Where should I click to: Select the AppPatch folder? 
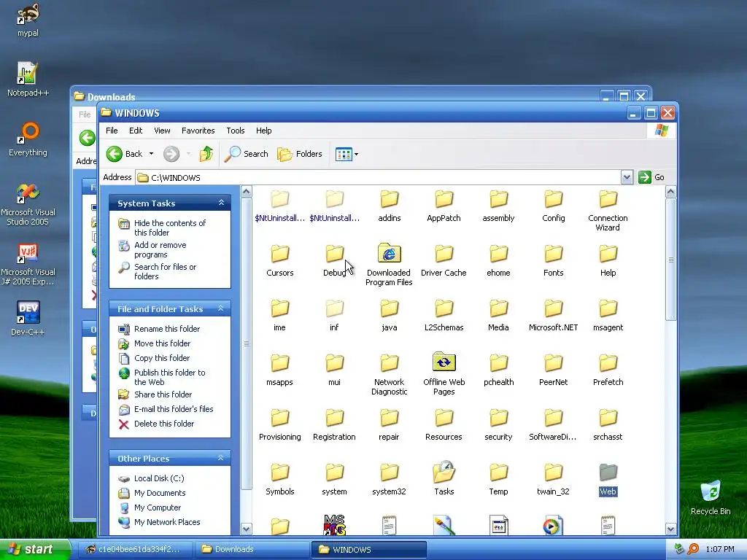444,206
